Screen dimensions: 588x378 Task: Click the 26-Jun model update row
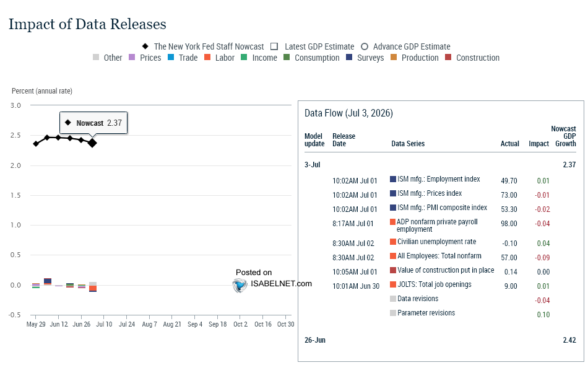point(440,340)
